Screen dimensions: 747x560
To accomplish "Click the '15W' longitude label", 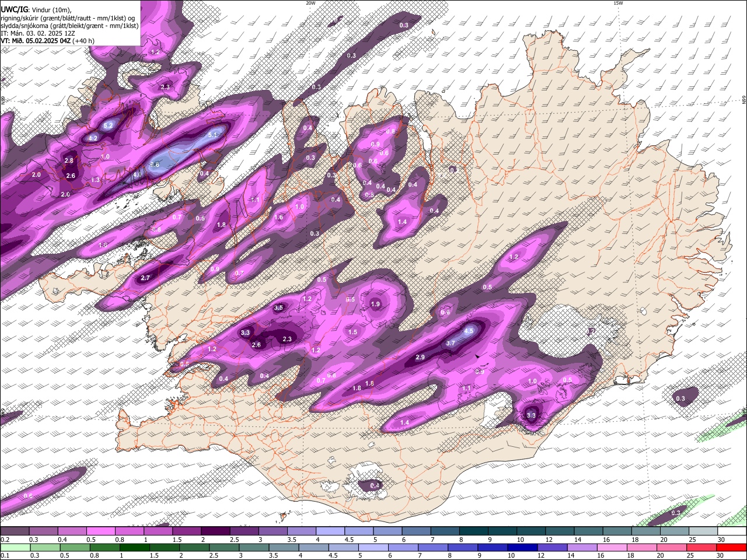I will click(618, 3).
